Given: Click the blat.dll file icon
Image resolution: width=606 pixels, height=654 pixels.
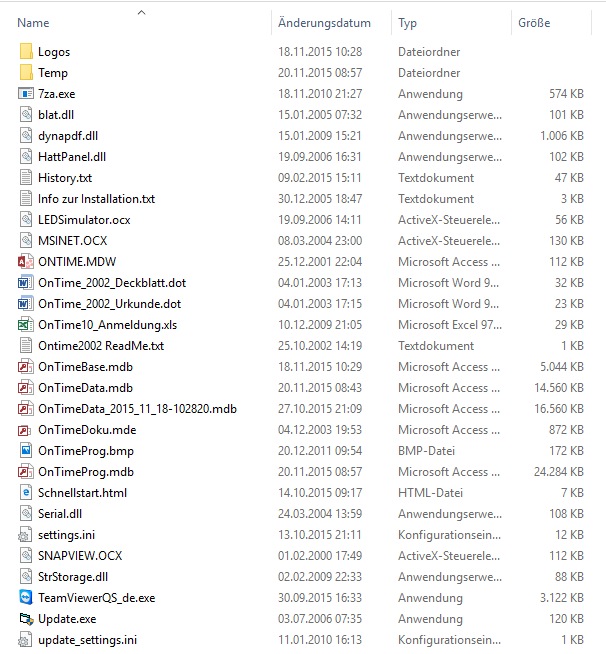Looking at the screenshot, I should click(26, 115).
